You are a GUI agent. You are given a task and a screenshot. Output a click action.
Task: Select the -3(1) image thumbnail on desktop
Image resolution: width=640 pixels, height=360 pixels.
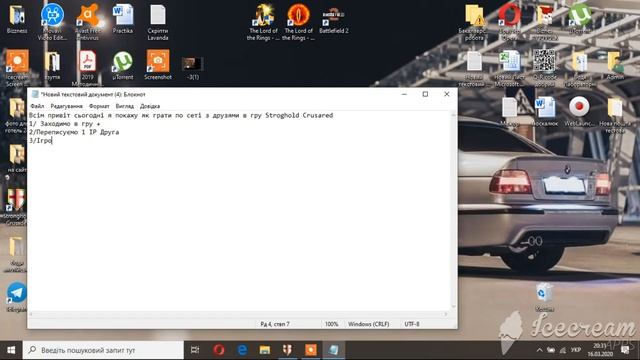coord(192,68)
